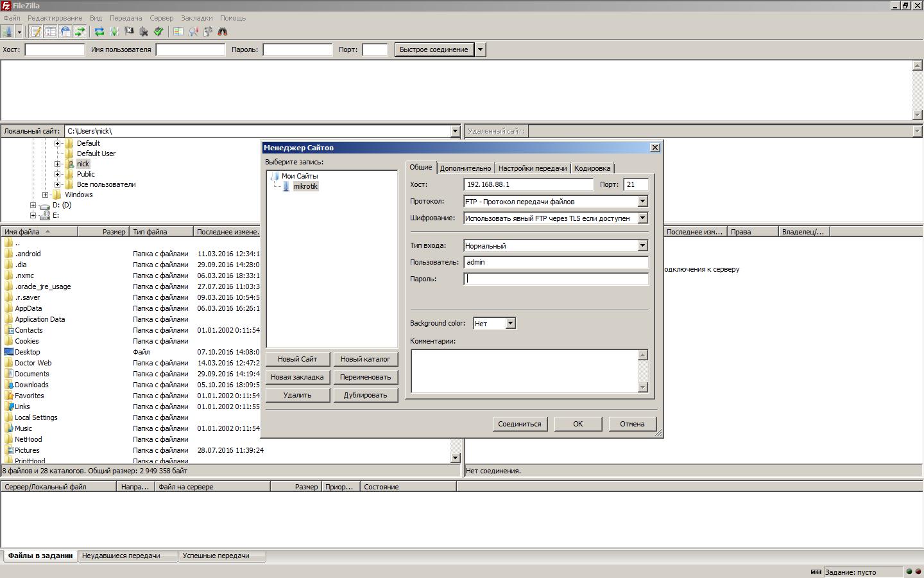The image size is (924, 578).
Task: Switch to the Кодировка tab
Action: click(592, 168)
